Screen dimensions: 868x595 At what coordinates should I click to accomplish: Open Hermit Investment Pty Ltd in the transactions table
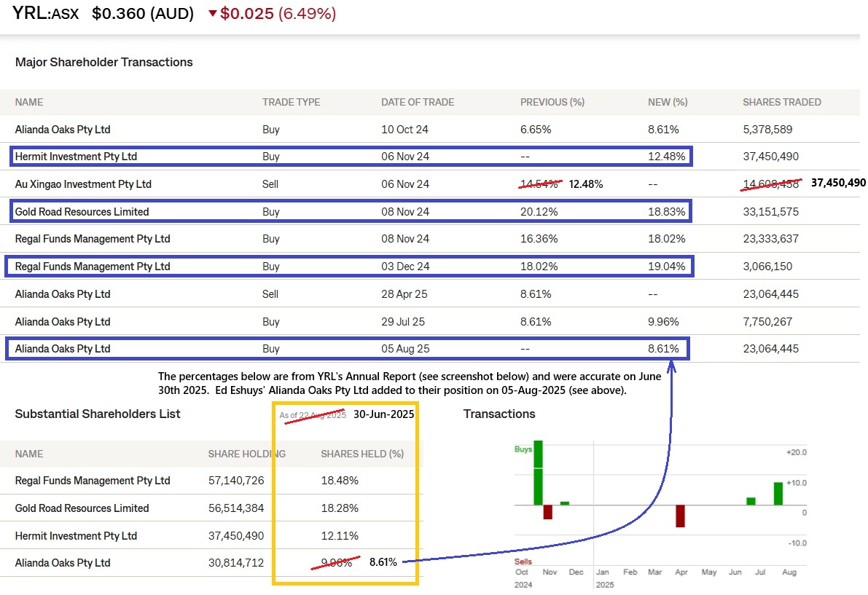(x=76, y=157)
